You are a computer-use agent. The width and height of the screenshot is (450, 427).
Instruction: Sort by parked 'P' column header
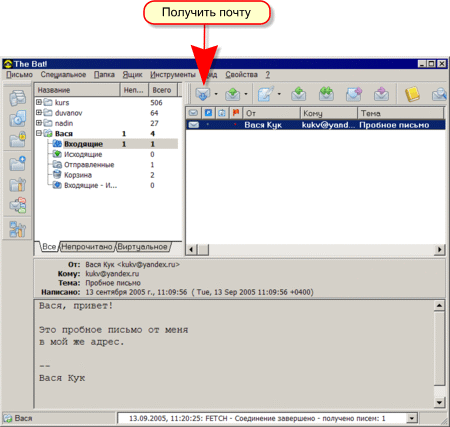208,113
